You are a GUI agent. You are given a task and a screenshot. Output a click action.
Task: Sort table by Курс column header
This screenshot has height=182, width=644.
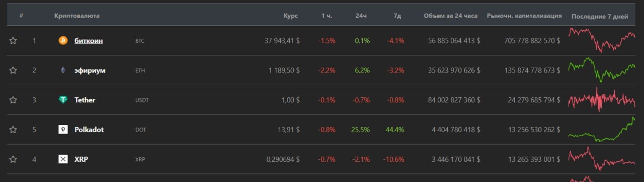click(290, 16)
